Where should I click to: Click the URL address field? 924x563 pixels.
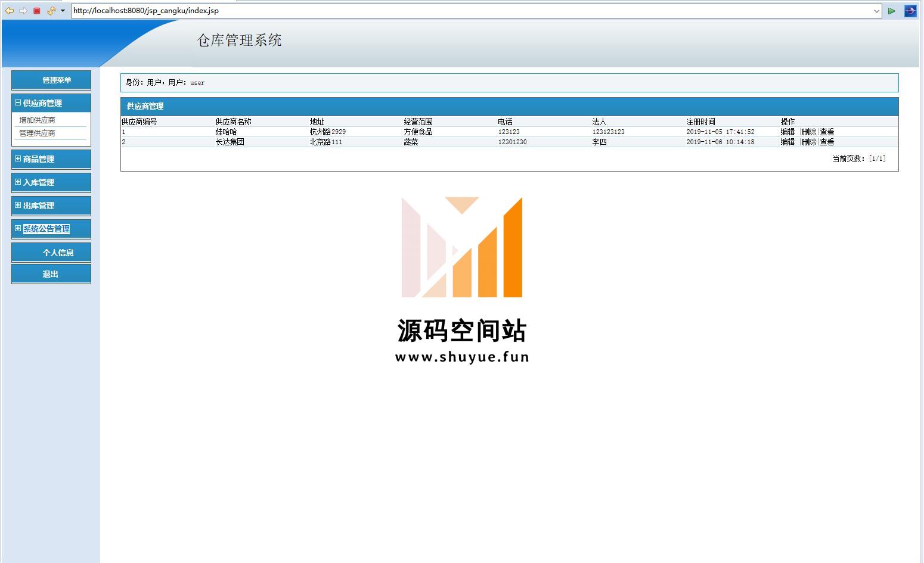coord(471,11)
